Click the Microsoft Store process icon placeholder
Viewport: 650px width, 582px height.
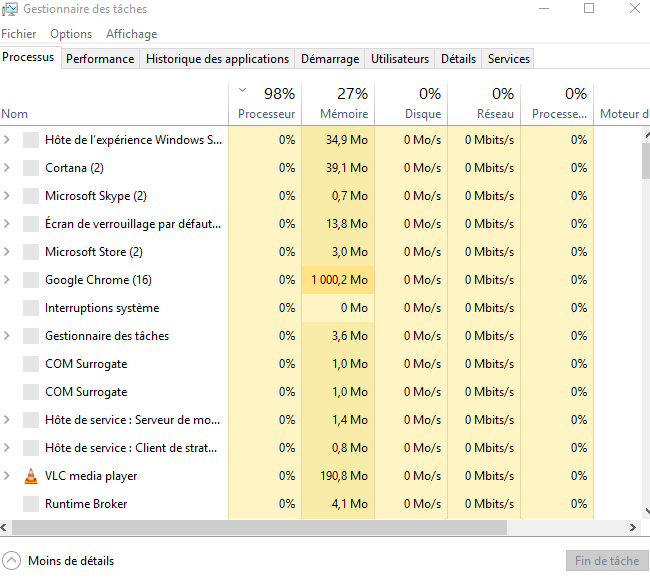tap(31, 252)
